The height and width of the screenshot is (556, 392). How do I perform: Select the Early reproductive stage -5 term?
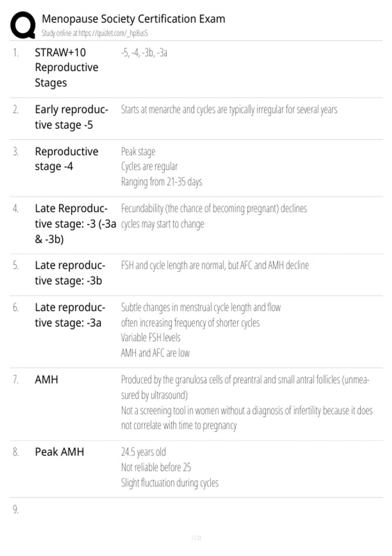tap(72, 117)
